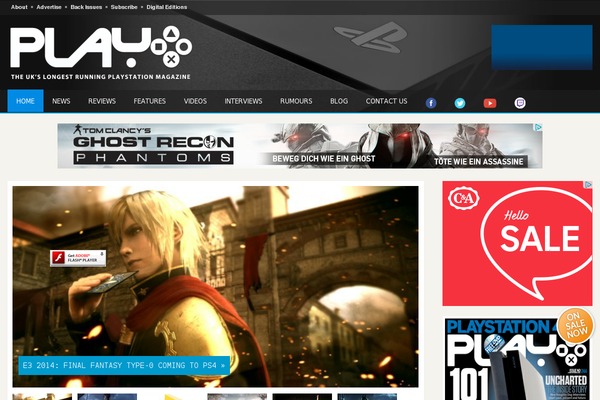
Task: Open the Facebook page icon
Action: (x=431, y=103)
